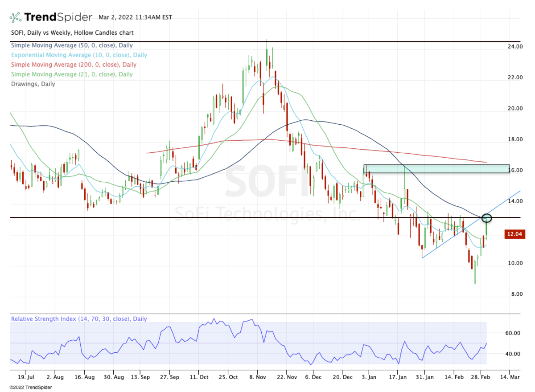The image size is (535, 392).
Task: Select the green shaded resistance zone rectangle
Action: tap(436, 169)
